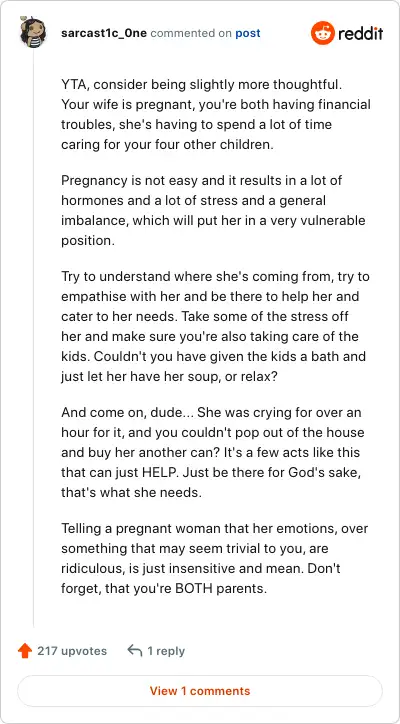Viewport: 400px width, 724px height.
Task: Open the sarcast1c_0ne username profile link
Action: click(x=104, y=33)
